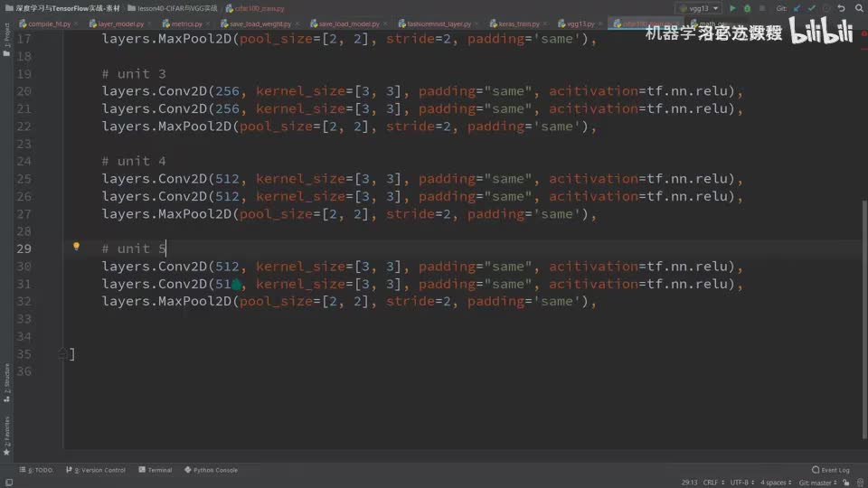The height and width of the screenshot is (488, 868).
Task: Click the lock read-only icon in status bar
Action: coord(846,483)
